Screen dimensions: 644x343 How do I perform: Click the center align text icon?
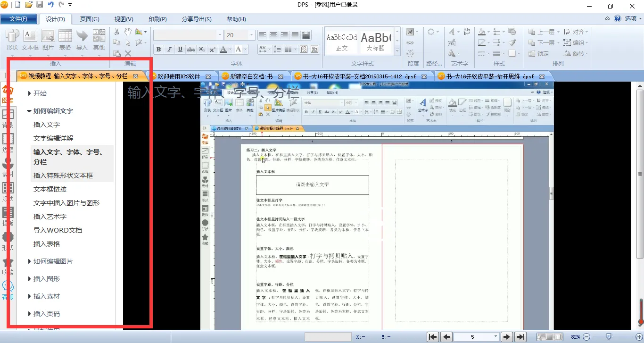click(273, 35)
